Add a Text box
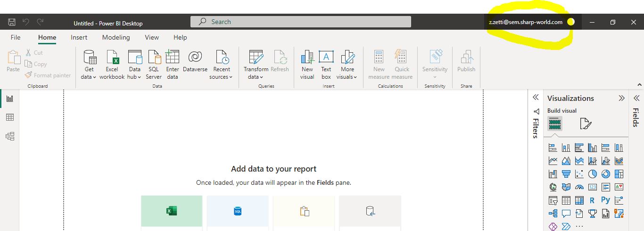This screenshot has width=644, height=231. [326, 65]
